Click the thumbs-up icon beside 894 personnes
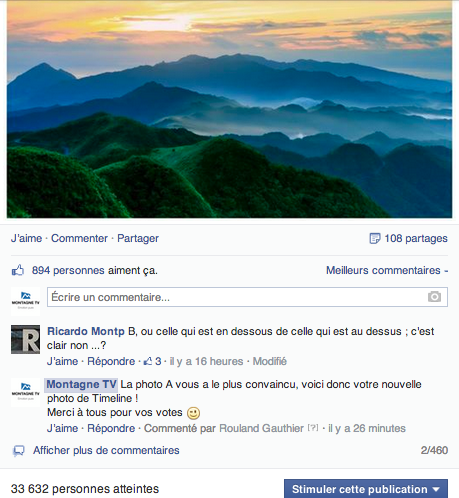The width and height of the screenshot is (459, 498). 18,270
